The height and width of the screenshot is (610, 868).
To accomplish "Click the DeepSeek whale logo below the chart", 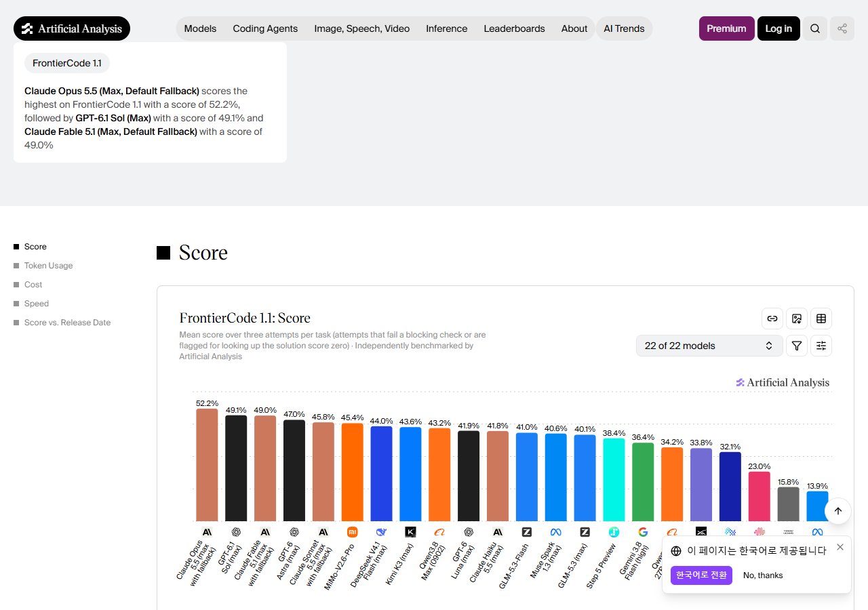I will (x=381, y=532).
